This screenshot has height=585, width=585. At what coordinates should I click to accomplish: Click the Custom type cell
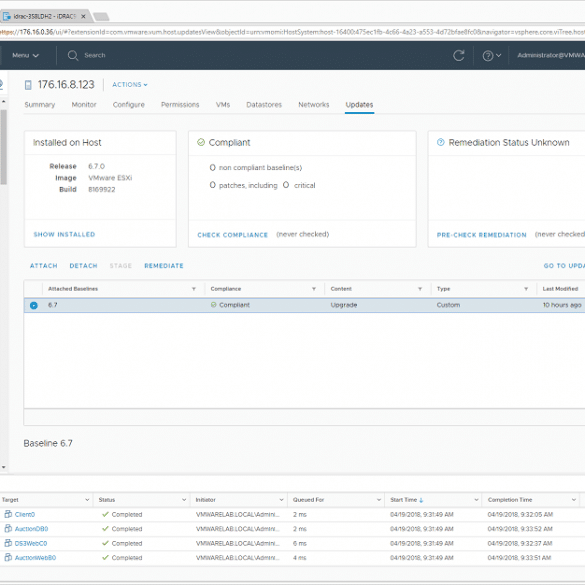pyautogui.click(x=448, y=305)
